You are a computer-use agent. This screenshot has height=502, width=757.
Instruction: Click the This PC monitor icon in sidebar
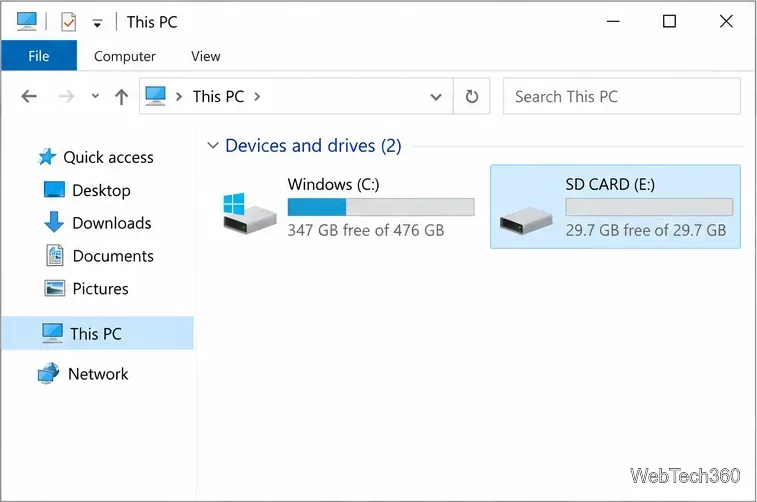52,333
